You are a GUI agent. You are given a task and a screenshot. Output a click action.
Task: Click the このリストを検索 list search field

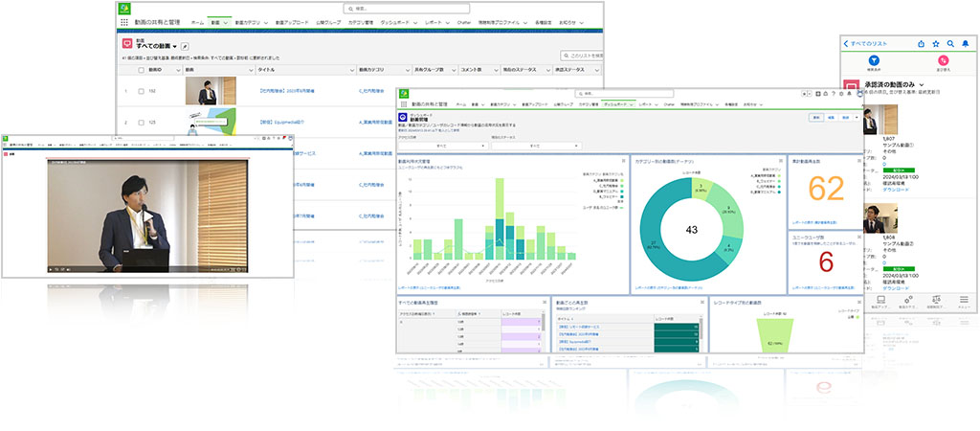[581, 56]
